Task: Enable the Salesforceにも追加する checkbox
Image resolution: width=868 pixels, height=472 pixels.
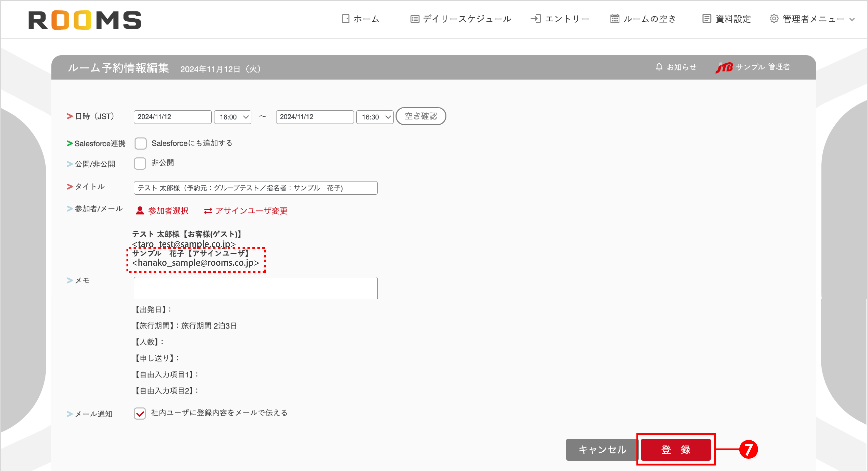Action: pos(141,143)
